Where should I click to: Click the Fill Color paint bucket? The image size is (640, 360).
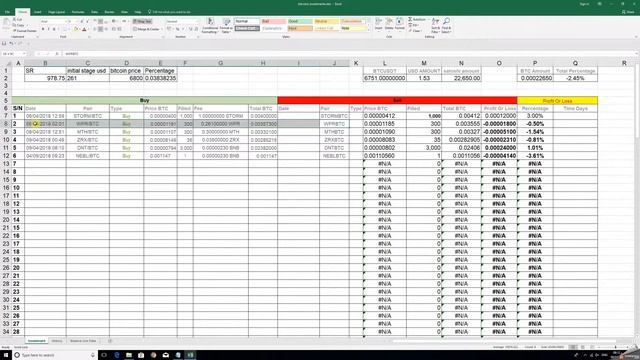(76, 29)
